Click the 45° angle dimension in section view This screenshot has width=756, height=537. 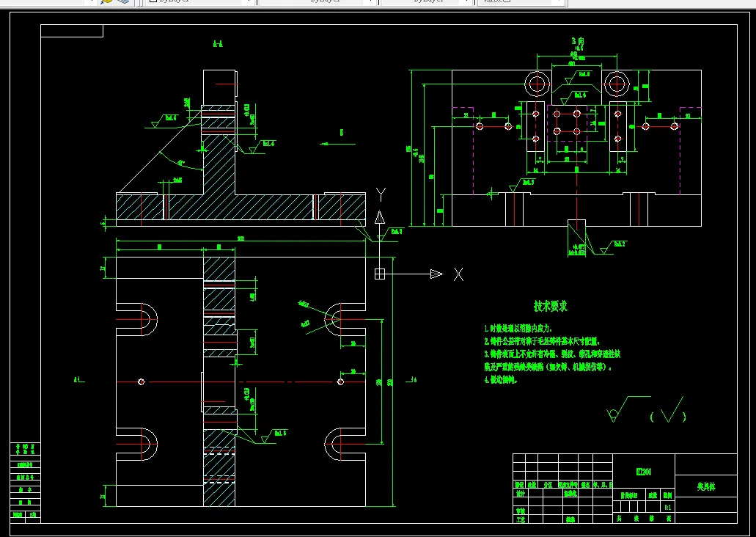(x=181, y=163)
